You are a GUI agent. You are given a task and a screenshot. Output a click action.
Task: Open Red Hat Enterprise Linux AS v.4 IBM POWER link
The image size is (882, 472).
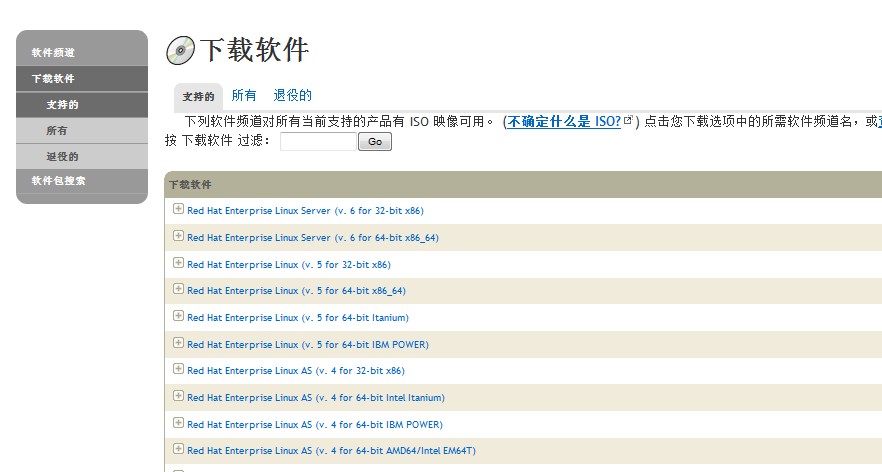tap(315, 425)
